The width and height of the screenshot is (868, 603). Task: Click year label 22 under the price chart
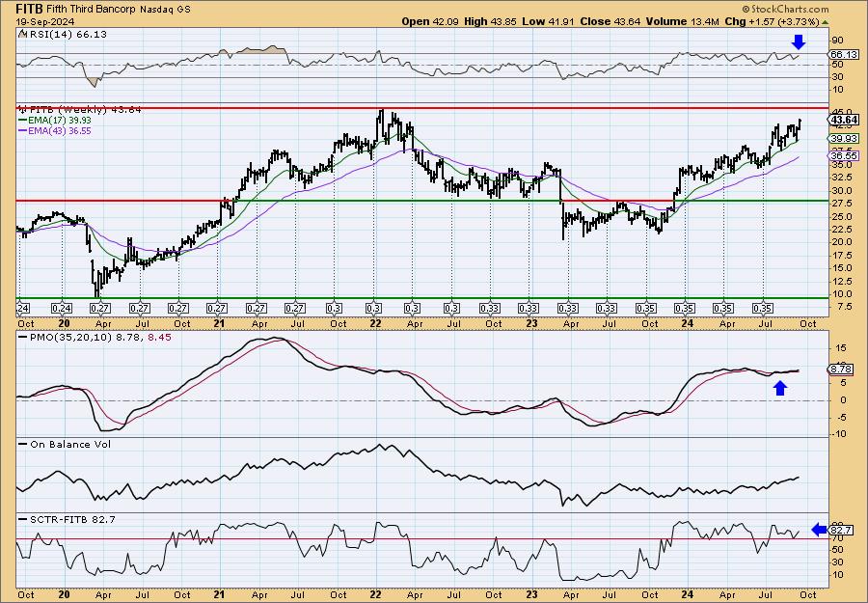pos(375,323)
